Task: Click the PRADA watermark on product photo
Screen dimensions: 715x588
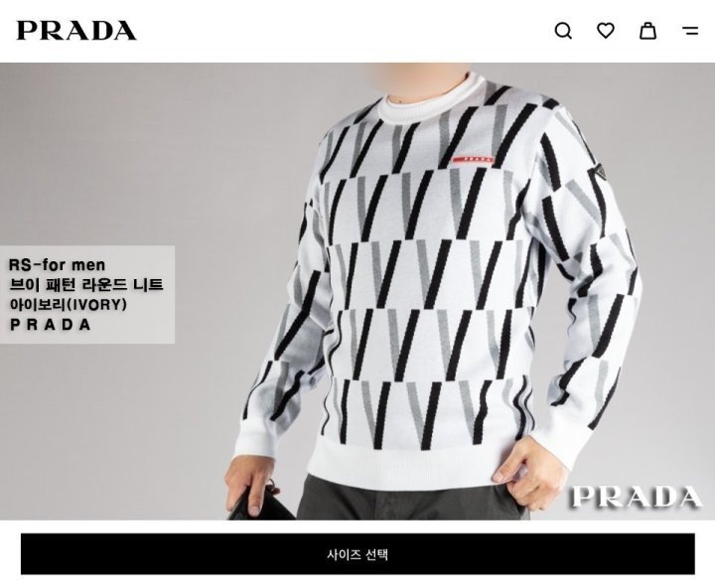Action: click(636, 498)
